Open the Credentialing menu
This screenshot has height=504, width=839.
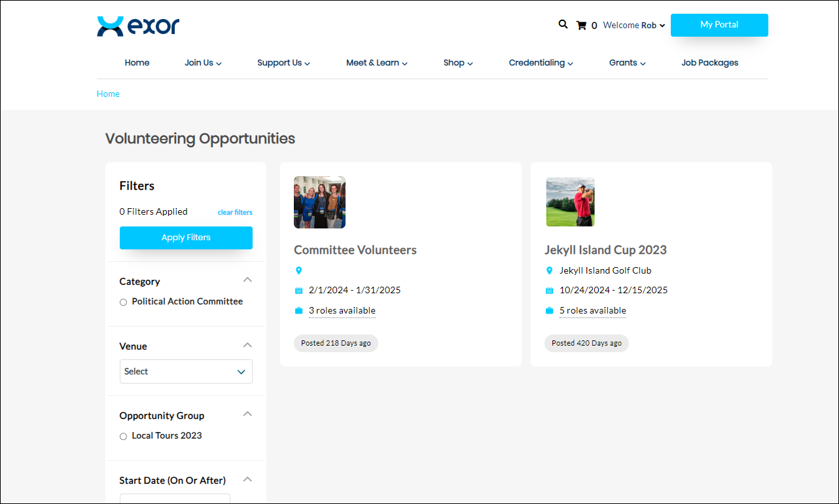coord(541,63)
